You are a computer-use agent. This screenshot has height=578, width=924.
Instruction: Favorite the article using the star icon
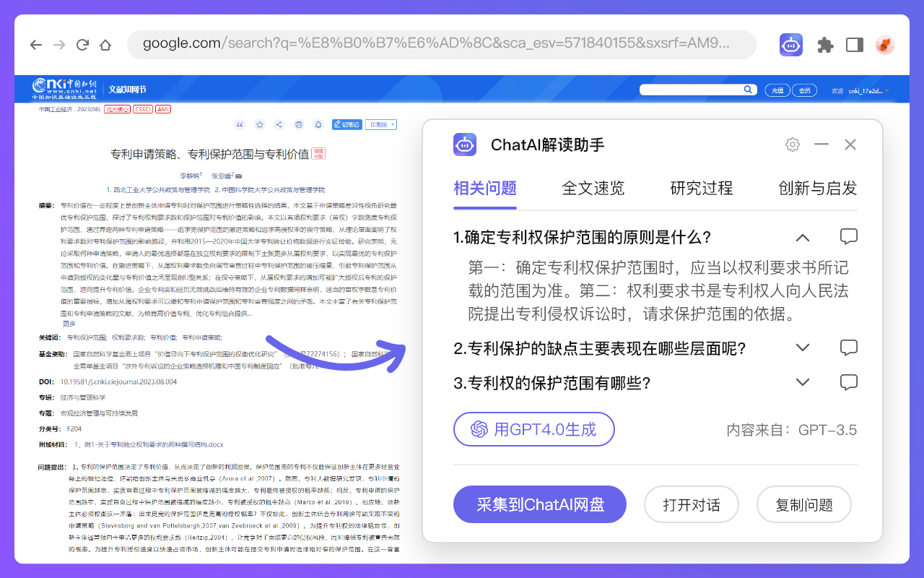pyautogui.click(x=259, y=124)
